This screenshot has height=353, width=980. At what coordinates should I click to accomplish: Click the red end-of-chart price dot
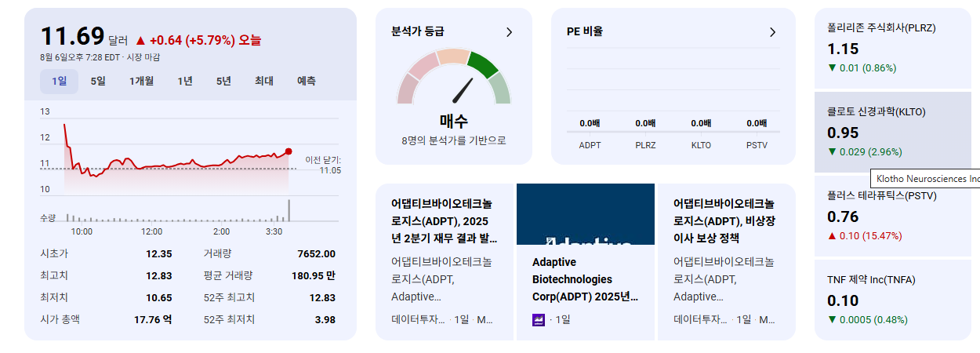[x=289, y=151]
